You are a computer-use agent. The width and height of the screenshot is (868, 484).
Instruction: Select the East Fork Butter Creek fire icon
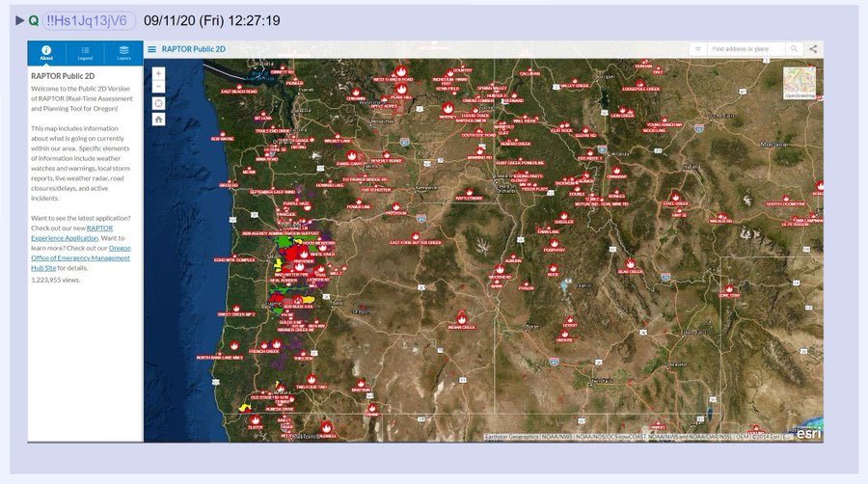pyautogui.click(x=416, y=236)
